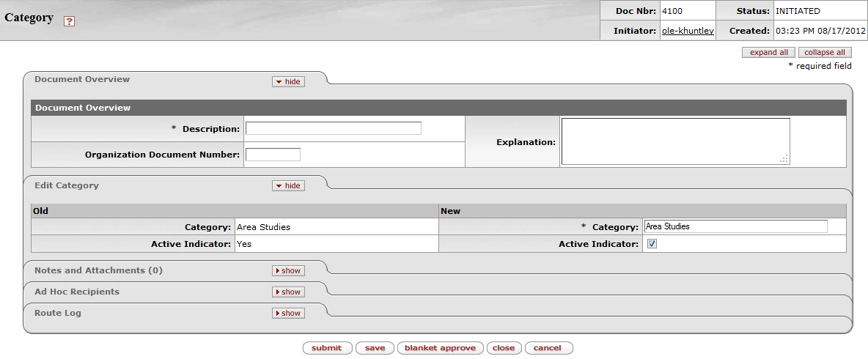Hide the Edit Category section
This screenshot has height=359, width=868.
(288, 185)
